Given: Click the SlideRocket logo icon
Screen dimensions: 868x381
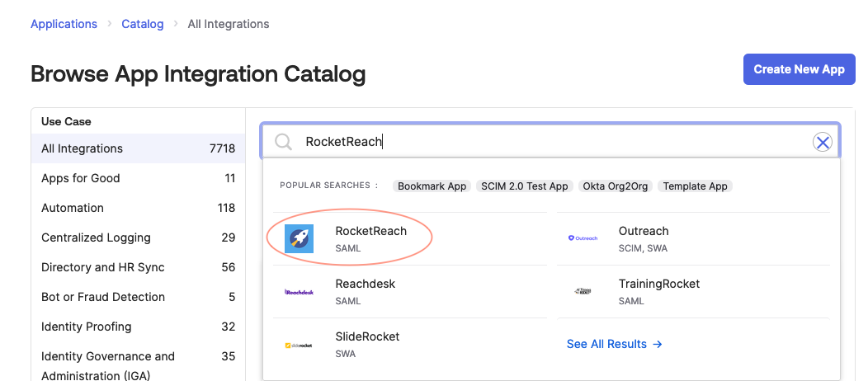Looking at the screenshot, I should click(x=299, y=345).
